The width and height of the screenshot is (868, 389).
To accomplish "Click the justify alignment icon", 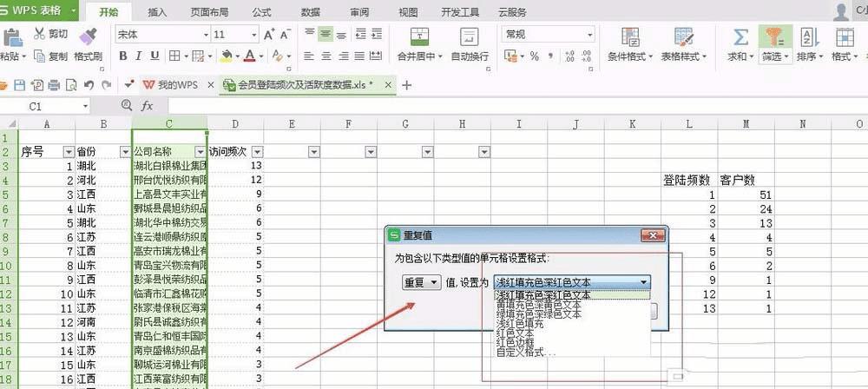I will point(360,56).
